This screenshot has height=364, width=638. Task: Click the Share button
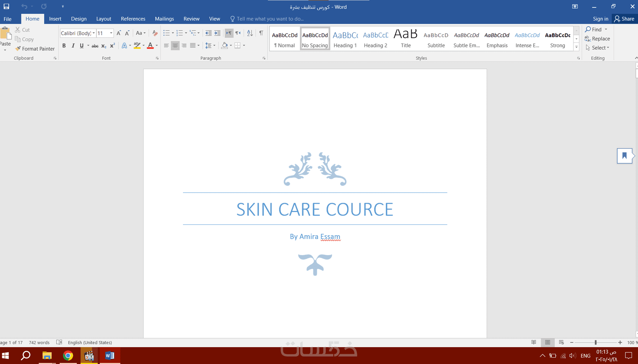click(x=624, y=19)
